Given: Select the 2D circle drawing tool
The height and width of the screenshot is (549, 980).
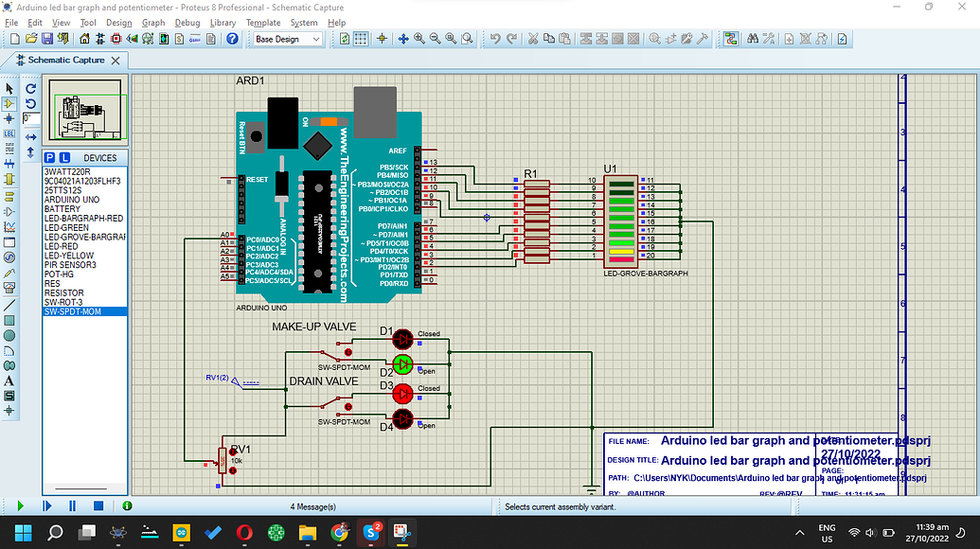Looking at the screenshot, I should (9, 335).
